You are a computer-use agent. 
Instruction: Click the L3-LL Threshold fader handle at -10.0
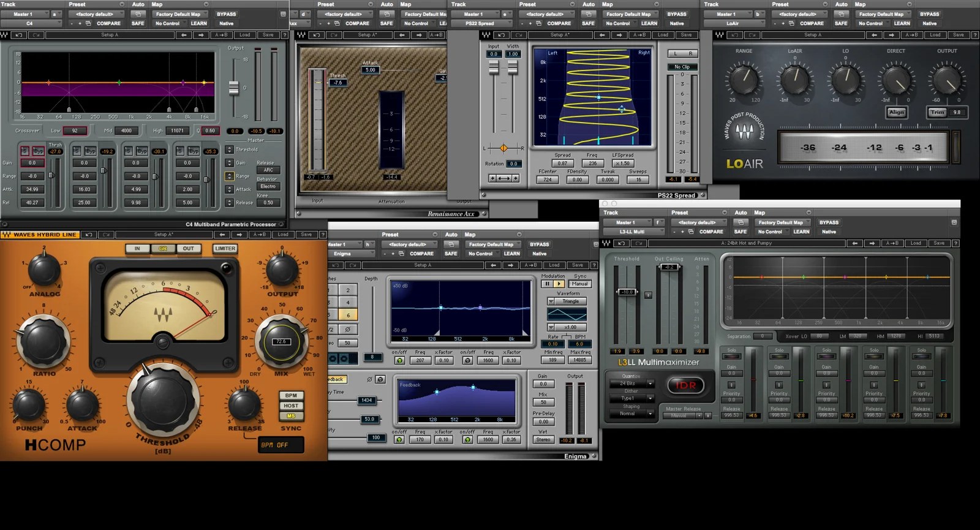[627, 292]
